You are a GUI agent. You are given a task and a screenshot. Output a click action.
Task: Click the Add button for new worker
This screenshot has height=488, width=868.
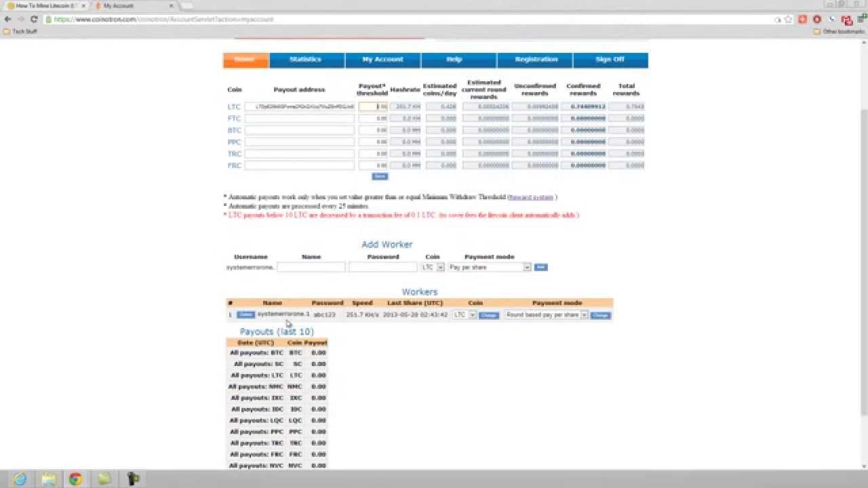540,267
